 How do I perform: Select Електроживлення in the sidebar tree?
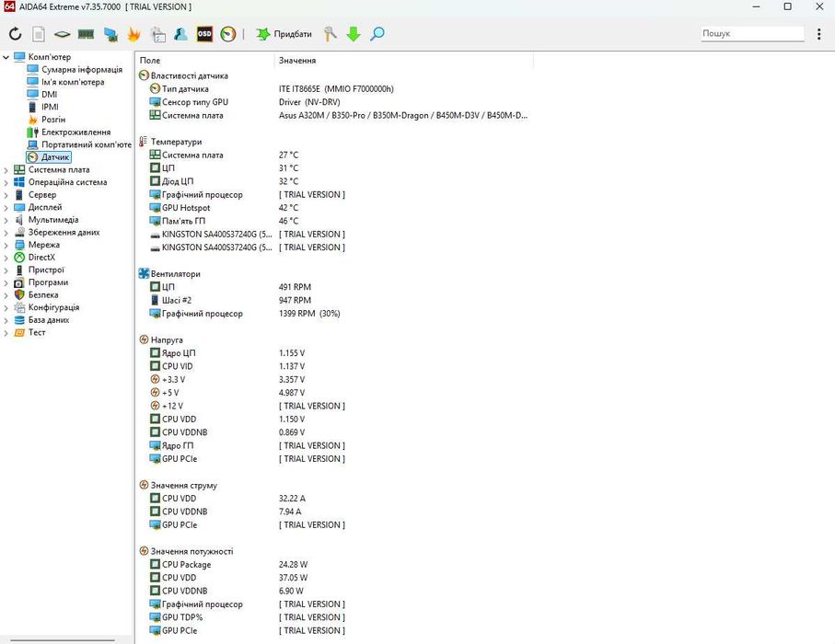(75, 132)
